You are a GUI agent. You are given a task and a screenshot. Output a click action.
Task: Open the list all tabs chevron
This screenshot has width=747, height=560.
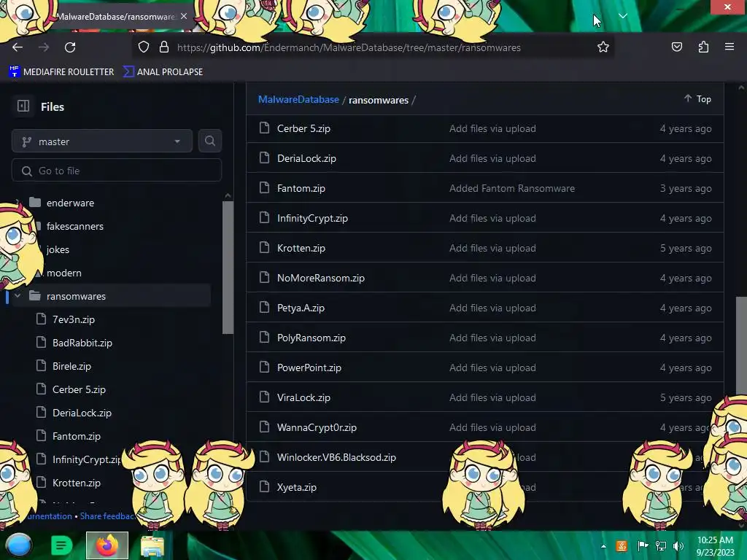pyautogui.click(x=623, y=16)
